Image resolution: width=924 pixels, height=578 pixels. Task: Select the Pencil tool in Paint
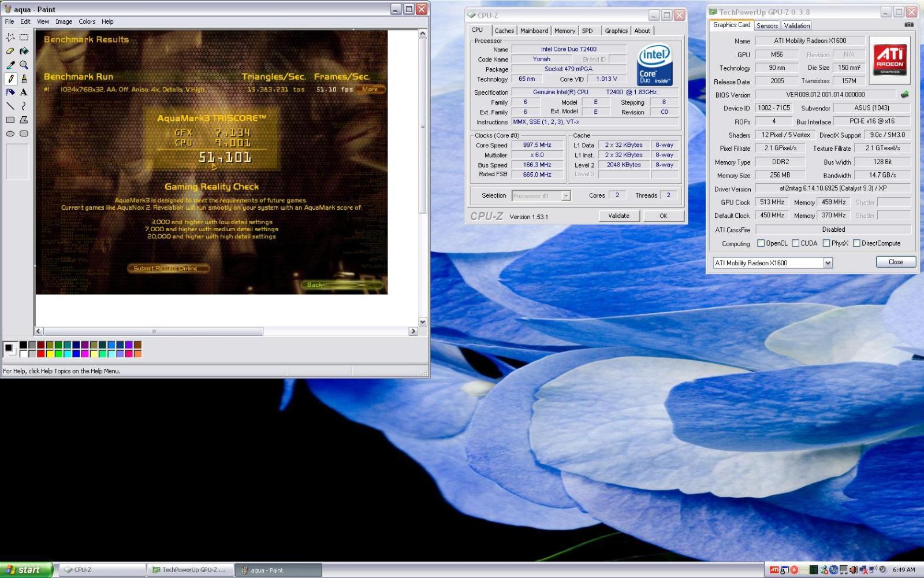[x=10, y=79]
